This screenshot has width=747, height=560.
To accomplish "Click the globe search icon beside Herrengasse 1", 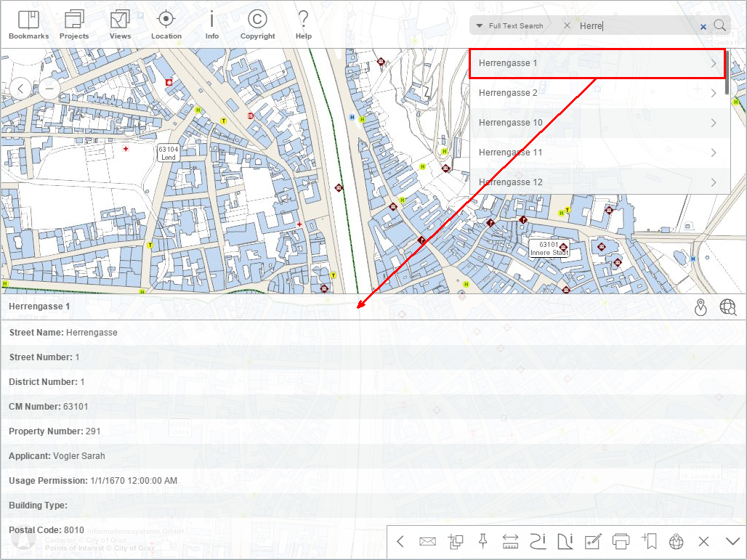I will (x=727, y=307).
